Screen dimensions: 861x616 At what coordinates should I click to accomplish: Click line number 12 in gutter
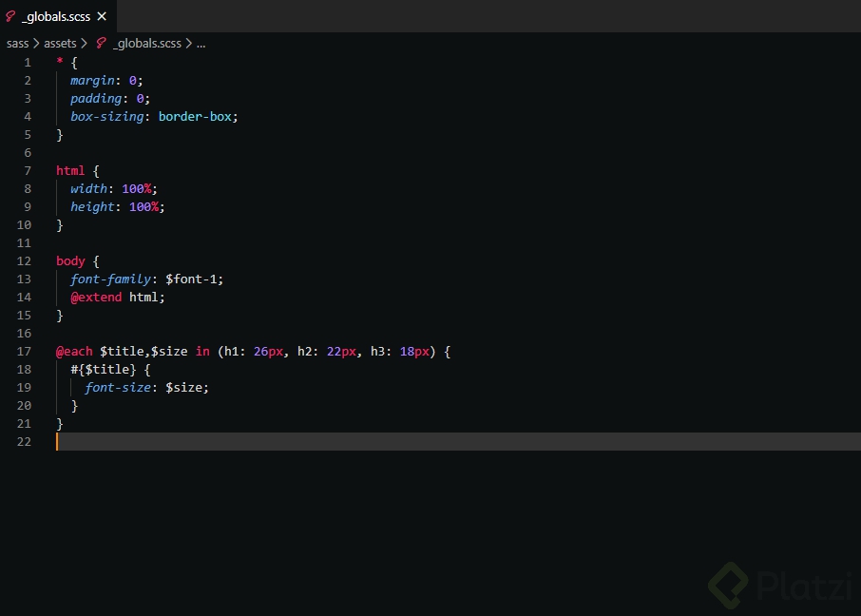[24, 261]
